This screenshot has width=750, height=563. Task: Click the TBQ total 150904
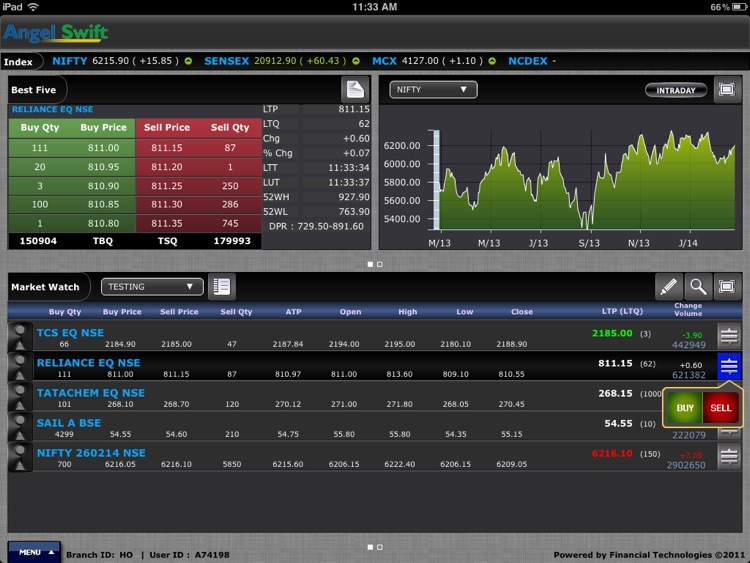tap(38, 241)
